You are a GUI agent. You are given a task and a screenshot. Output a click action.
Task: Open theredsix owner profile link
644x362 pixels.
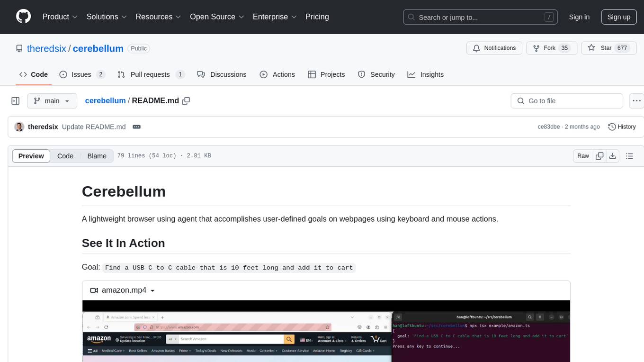(x=46, y=48)
